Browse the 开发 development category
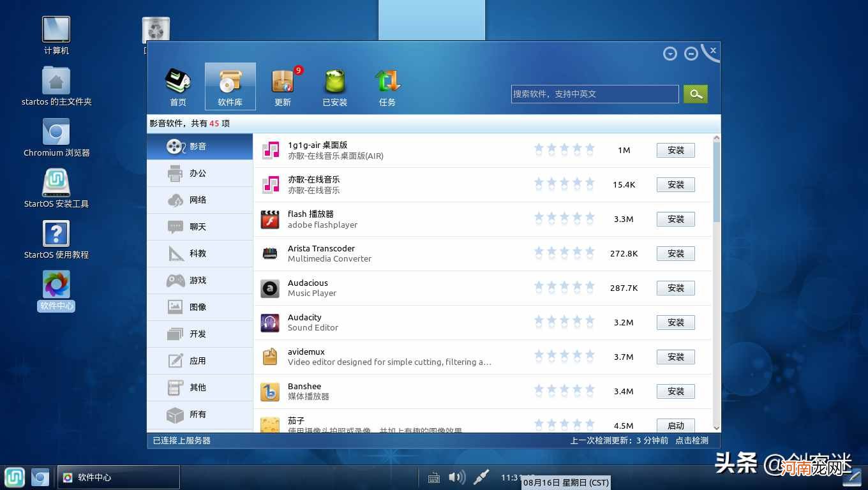Screen dimensions: 868x490 pos(198,334)
